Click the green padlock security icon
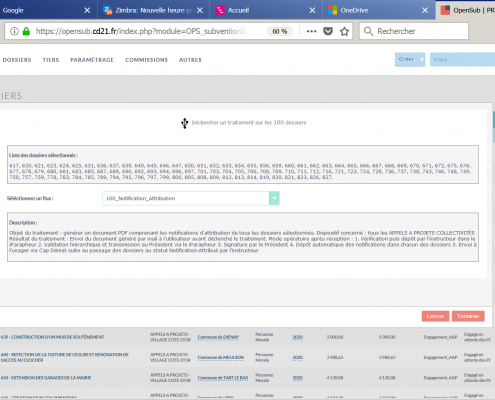 click(x=26, y=31)
